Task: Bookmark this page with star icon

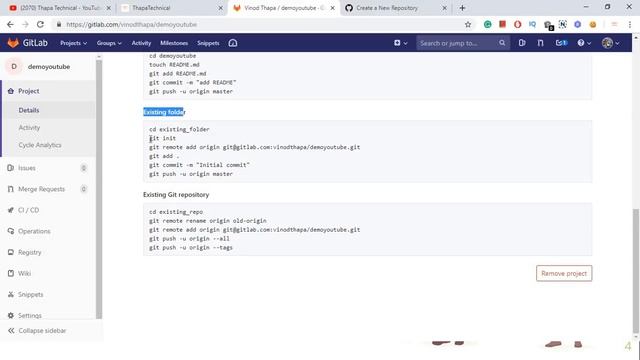Action: pyautogui.click(x=468, y=24)
